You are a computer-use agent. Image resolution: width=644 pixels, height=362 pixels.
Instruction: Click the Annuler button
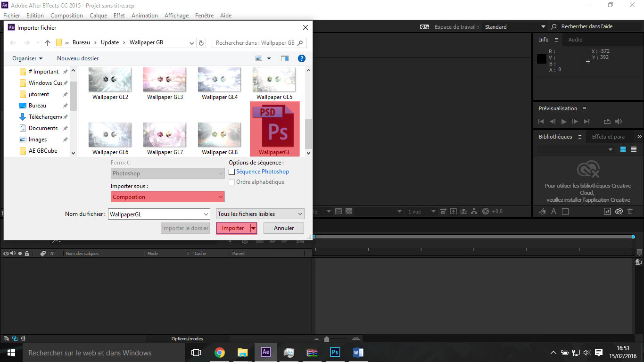click(x=284, y=228)
